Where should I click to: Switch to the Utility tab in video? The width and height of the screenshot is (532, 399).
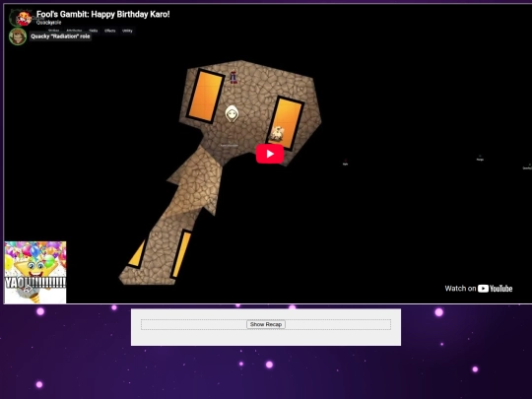pos(127,31)
